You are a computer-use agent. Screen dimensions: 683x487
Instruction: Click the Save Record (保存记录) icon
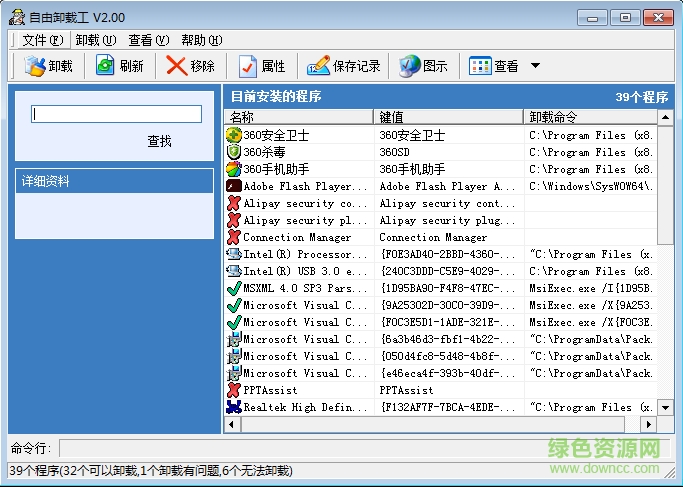click(318, 66)
